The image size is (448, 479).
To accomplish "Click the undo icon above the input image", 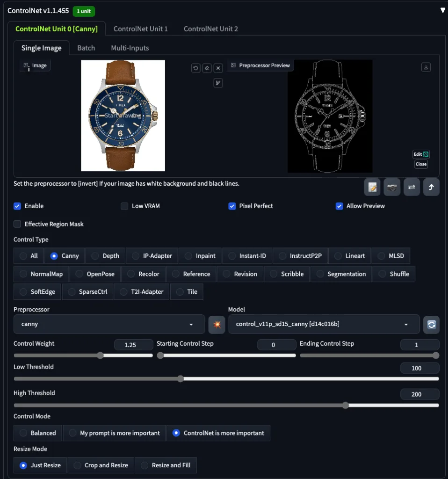I will click(x=196, y=68).
